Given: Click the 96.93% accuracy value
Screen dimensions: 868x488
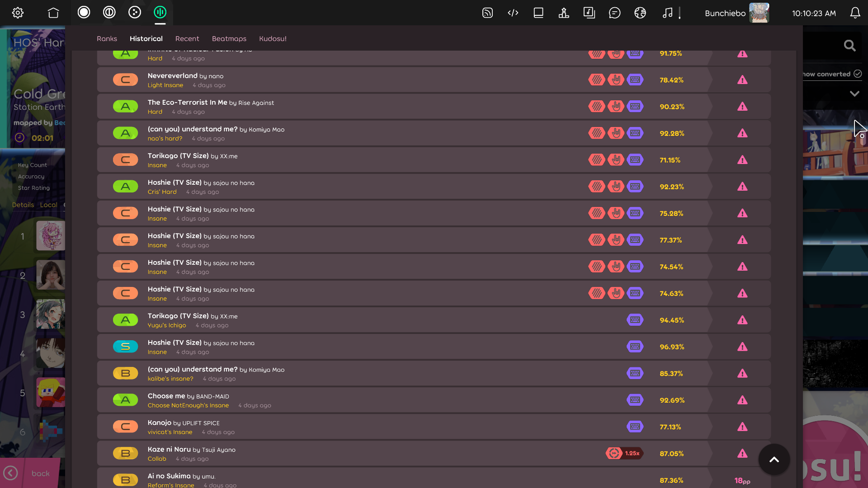Looking at the screenshot, I should 672,347.
